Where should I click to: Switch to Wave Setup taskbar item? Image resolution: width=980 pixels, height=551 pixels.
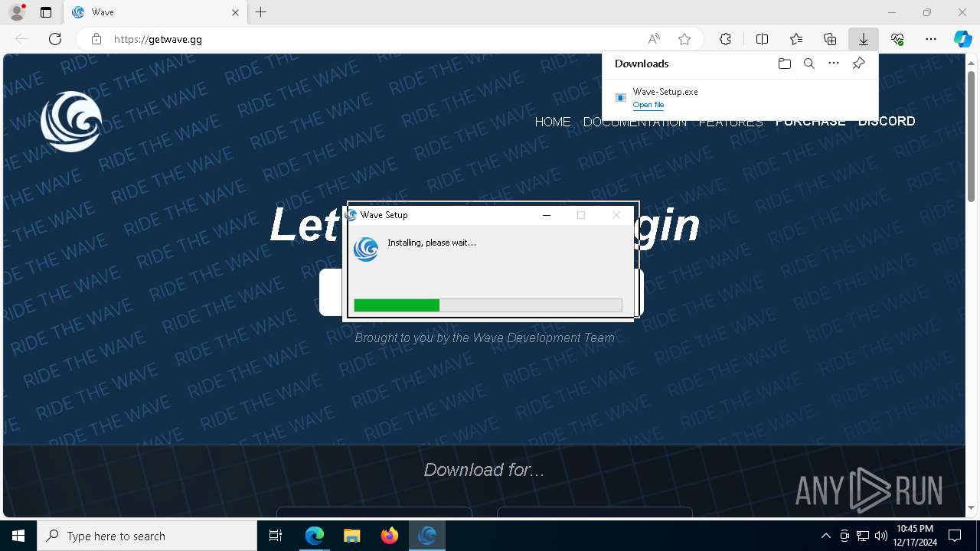[x=427, y=536]
